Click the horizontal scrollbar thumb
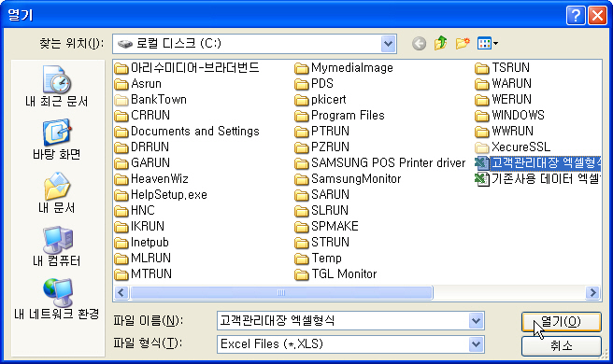613x364 pixels. (281, 292)
